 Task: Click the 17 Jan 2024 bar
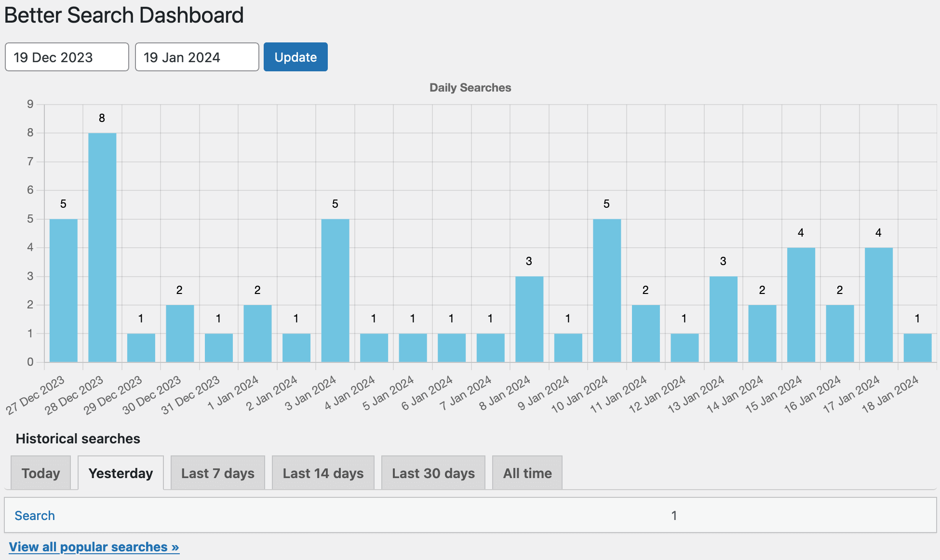pyautogui.click(x=879, y=305)
